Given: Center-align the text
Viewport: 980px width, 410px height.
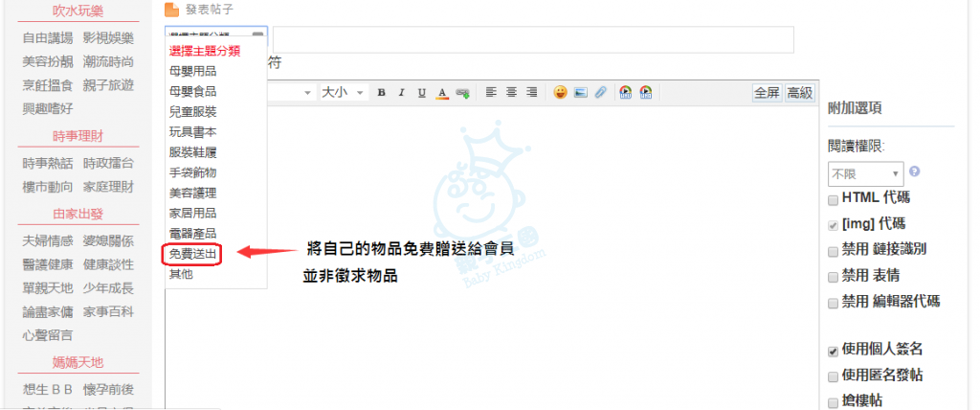Looking at the screenshot, I should (511, 93).
